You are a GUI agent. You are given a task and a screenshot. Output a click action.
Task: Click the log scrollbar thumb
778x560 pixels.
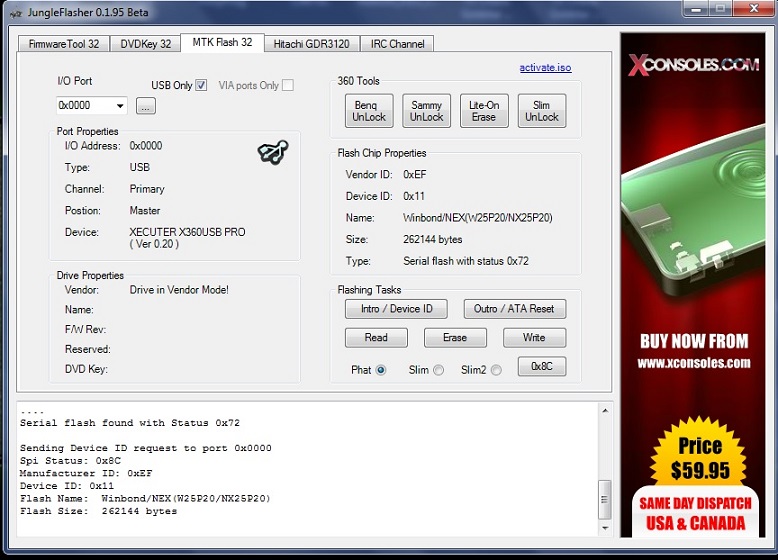tap(605, 499)
